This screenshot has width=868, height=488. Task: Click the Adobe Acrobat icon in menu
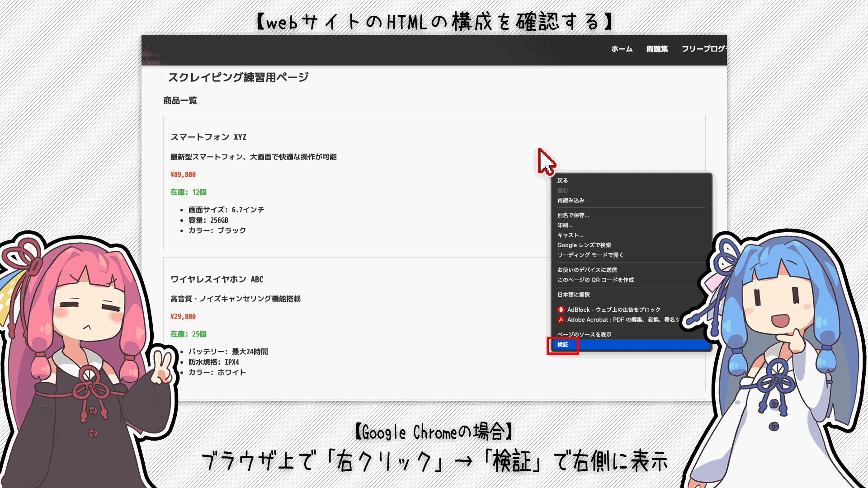(x=561, y=319)
